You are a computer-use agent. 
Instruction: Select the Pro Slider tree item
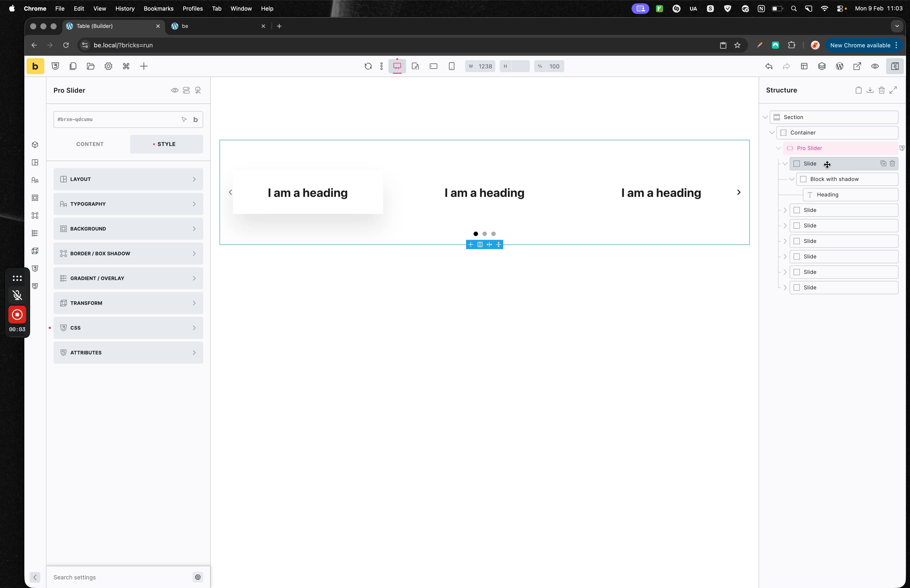(841, 148)
